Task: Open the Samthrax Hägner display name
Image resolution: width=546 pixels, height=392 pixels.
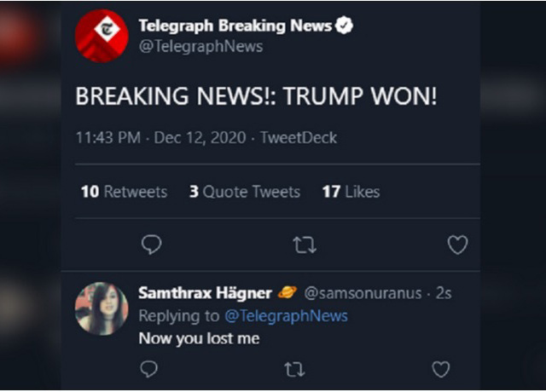Action: [205, 293]
